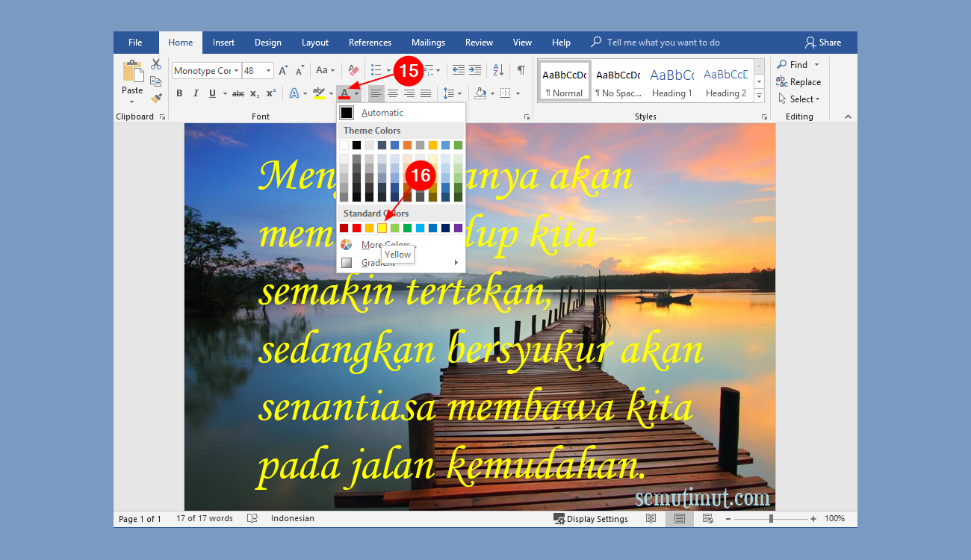971x560 pixels.
Task: Click the Tell me what you want search box
Action: tap(663, 43)
